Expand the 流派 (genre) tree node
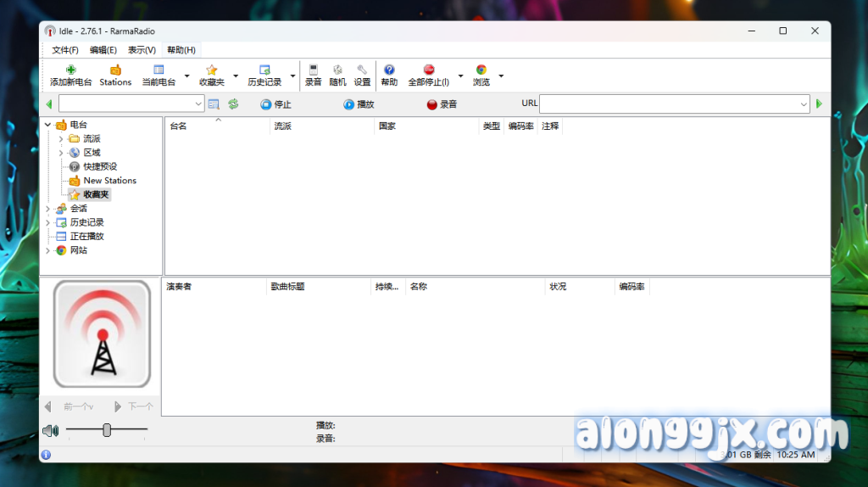 click(61, 139)
